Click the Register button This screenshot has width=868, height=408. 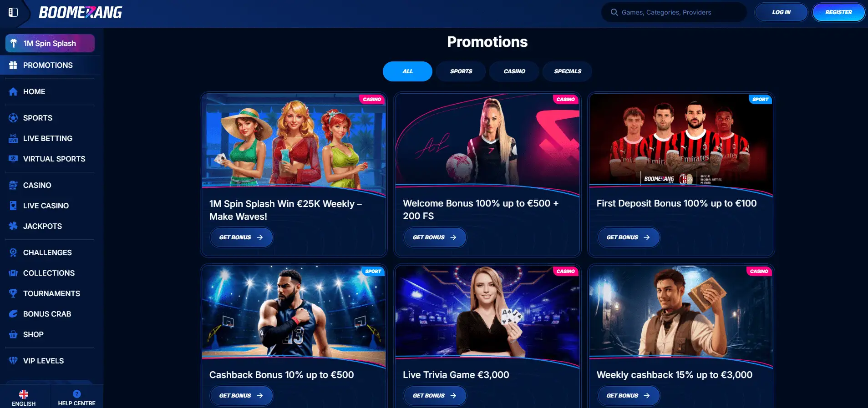pos(838,12)
